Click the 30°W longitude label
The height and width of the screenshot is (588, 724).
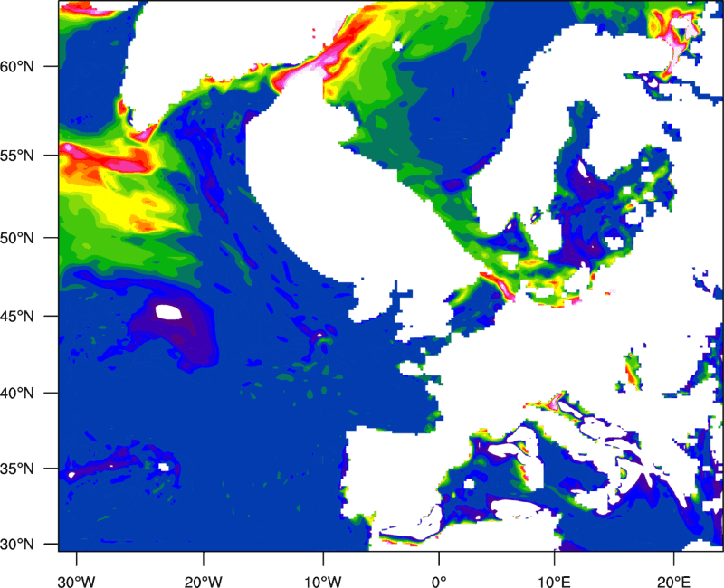[76, 582]
